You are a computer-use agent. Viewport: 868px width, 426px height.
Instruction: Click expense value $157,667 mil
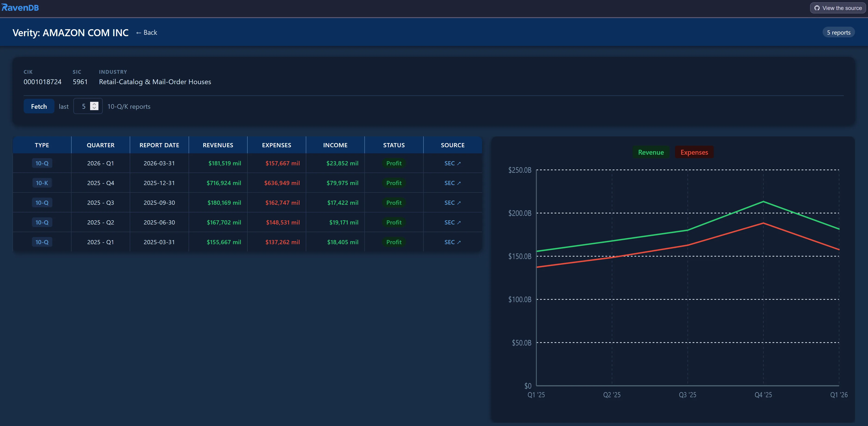(x=282, y=163)
